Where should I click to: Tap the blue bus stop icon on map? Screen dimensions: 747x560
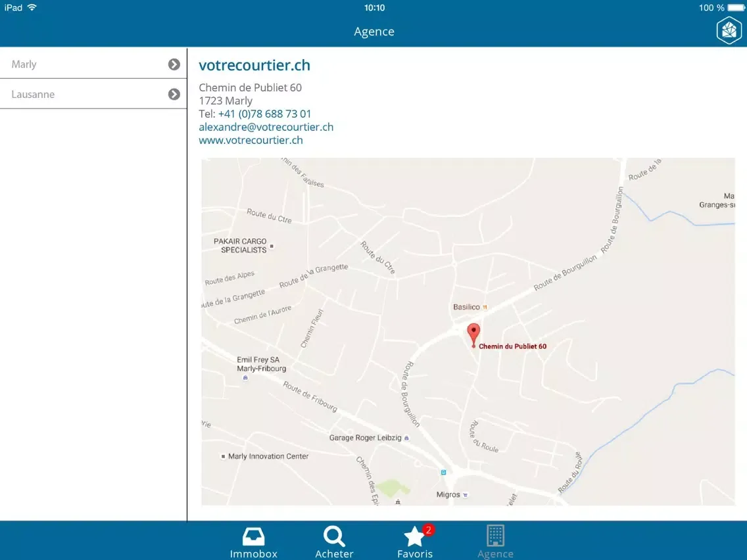[x=443, y=473]
